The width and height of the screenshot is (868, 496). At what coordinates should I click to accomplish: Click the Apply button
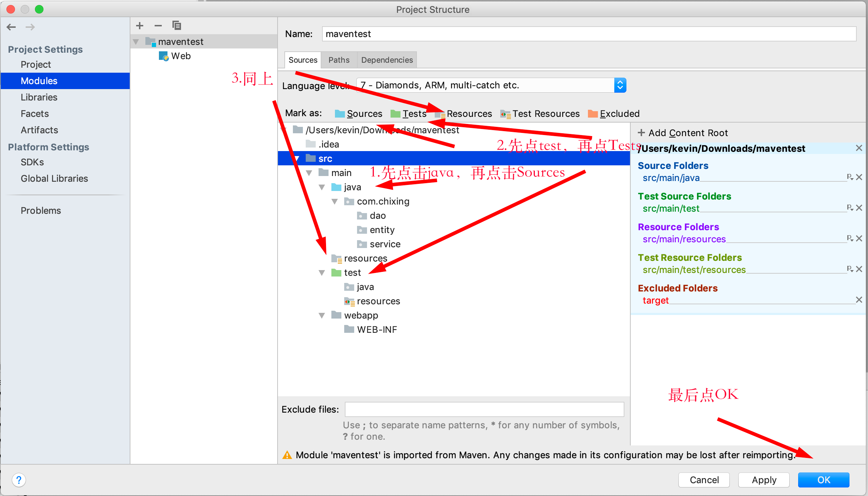(x=764, y=480)
